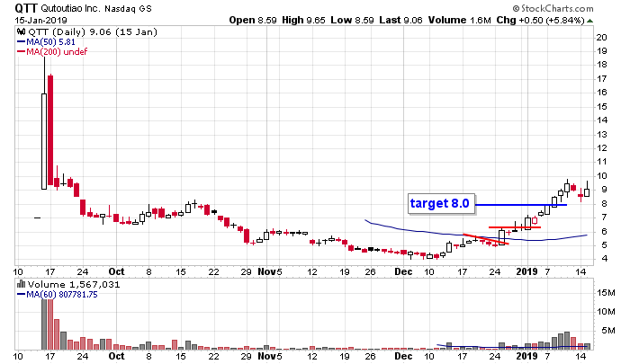Click the QTT ticker symbol heading
The height and width of the screenshot is (364, 630).
pos(26,8)
